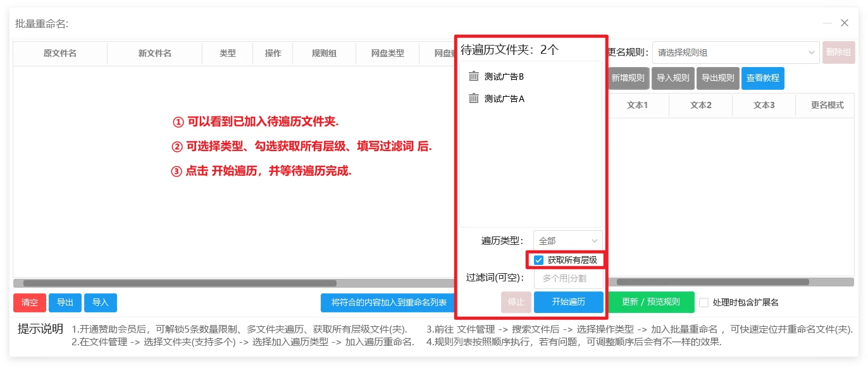Viewport: 868px width, 368px height.
Task: Click the 导入 button at bottom left
Action: click(x=101, y=303)
